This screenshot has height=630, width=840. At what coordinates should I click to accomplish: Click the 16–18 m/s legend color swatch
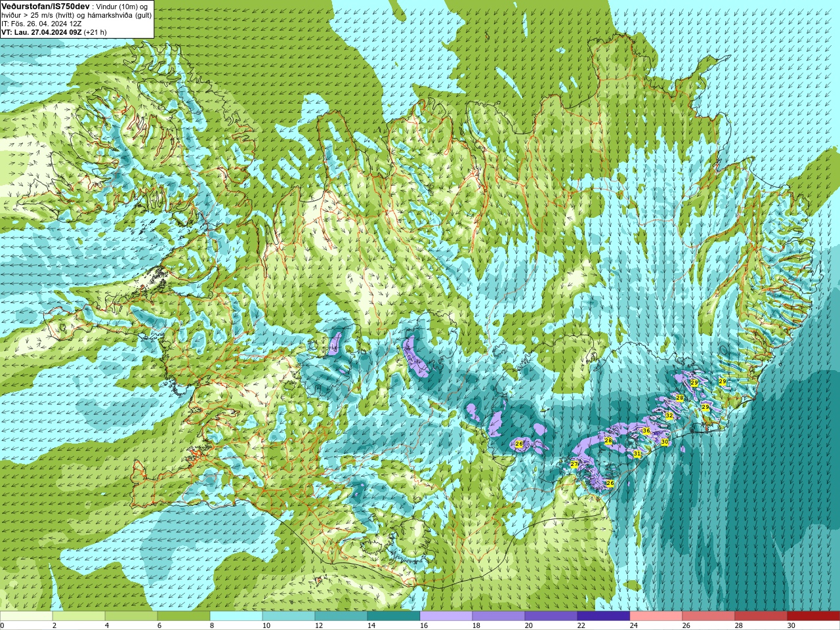click(x=446, y=616)
